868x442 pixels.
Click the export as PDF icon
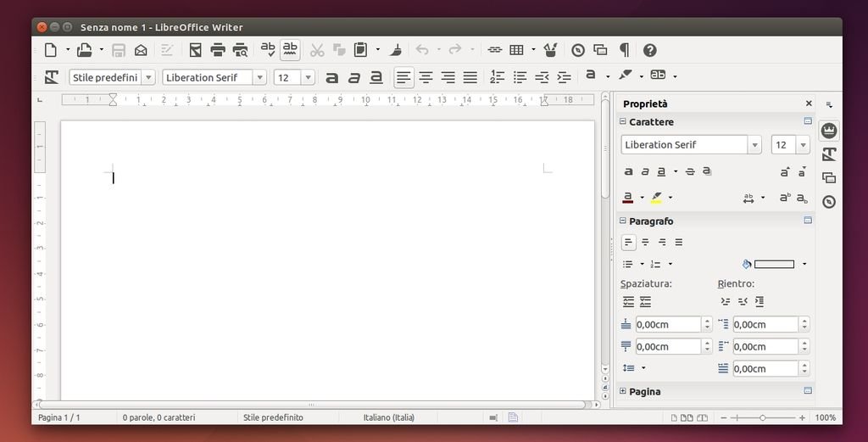coord(196,50)
